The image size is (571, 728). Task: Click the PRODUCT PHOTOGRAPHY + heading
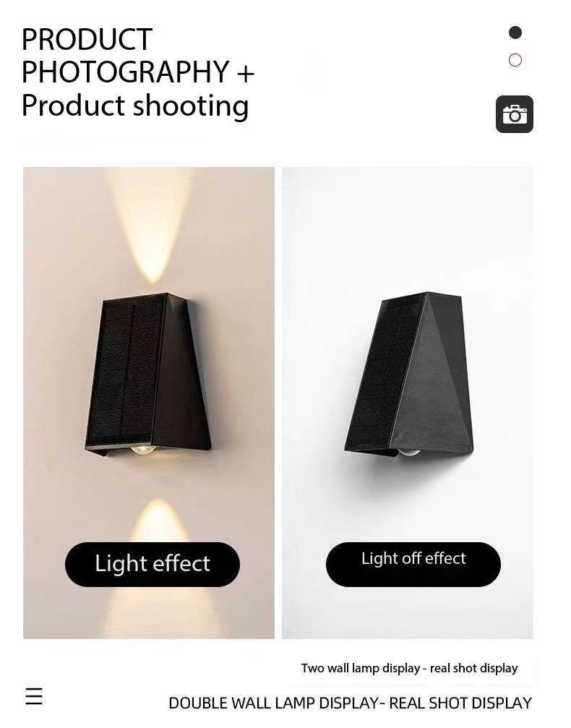point(138,55)
